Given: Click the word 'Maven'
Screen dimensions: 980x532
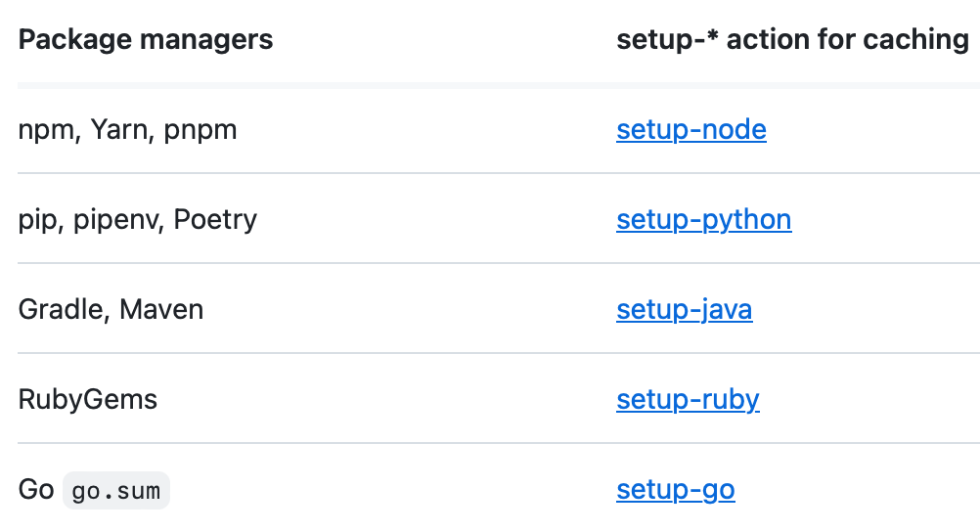Looking at the screenshot, I should coord(161,310).
